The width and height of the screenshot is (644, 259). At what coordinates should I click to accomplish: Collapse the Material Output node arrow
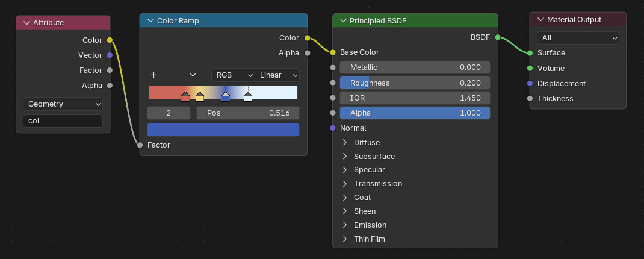pos(540,20)
